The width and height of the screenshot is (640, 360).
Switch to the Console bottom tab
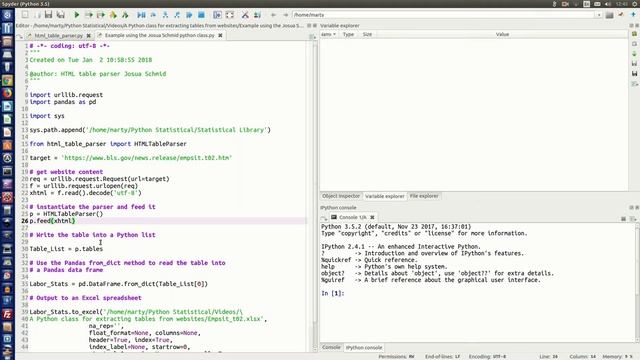tap(331, 347)
